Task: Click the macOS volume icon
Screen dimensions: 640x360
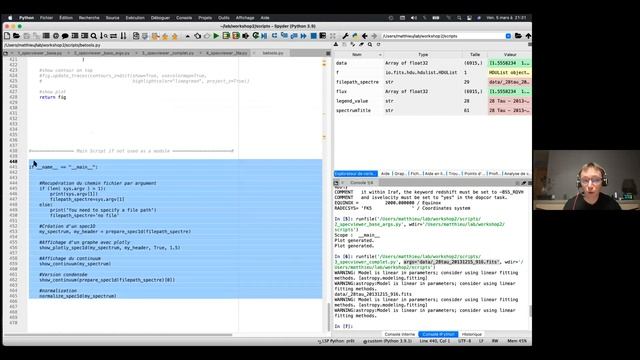Action: coord(413,18)
